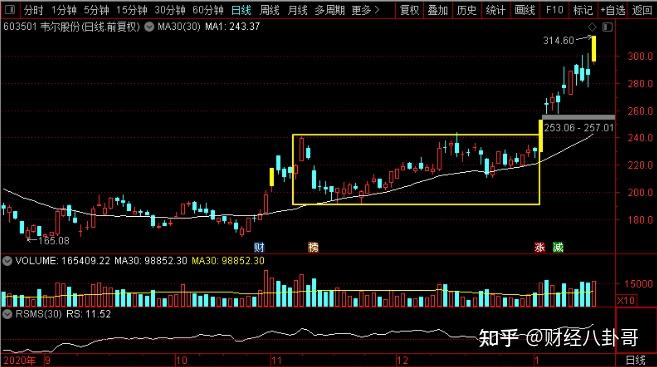
Task: Click the panel layout icon at top-left
Action: pos(10,9)
